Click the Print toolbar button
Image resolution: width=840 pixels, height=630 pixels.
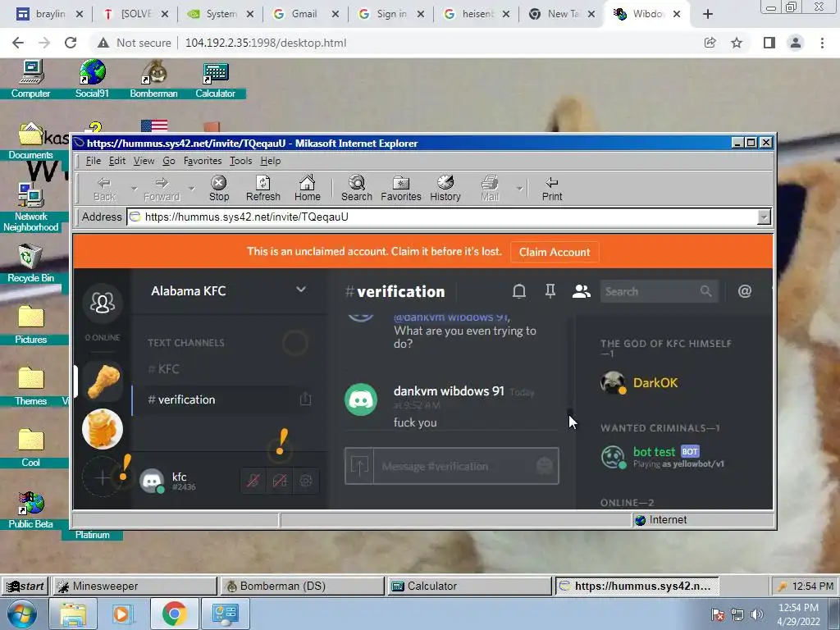pos(552,189)
